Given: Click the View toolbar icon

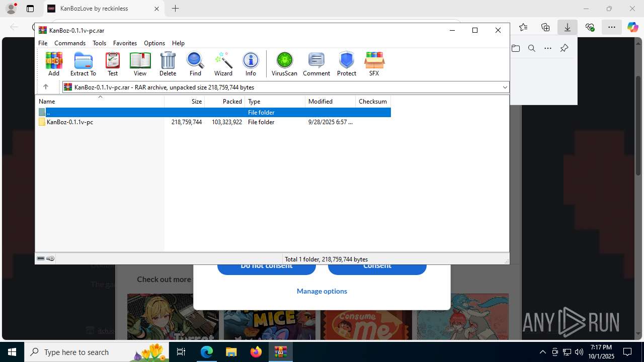Looking at the screenshot, I should (x=140, y=64).
